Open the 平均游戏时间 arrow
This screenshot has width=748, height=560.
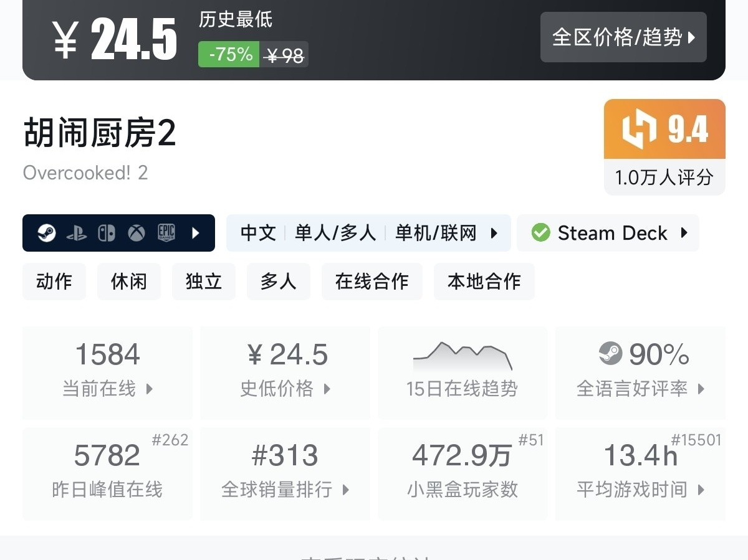(701, 490)
